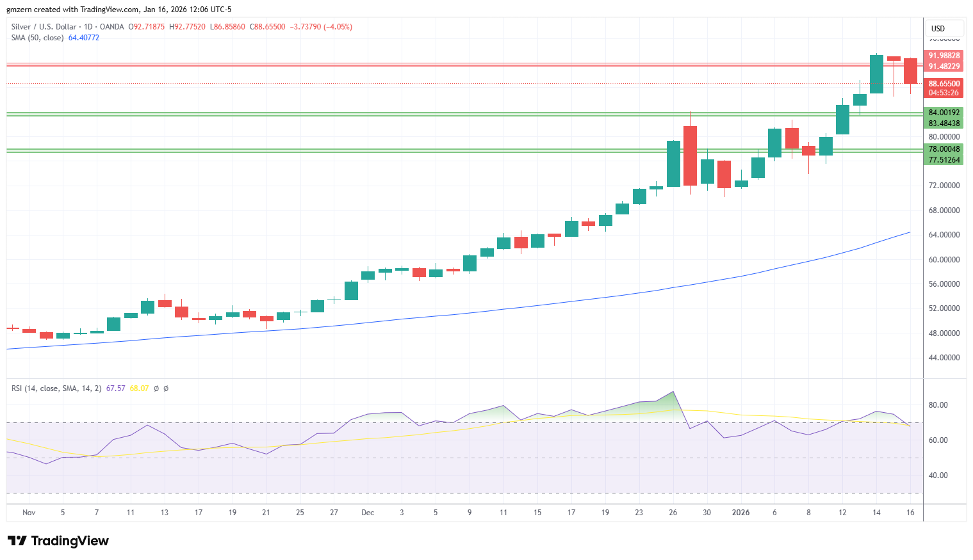Click the green 77.51264 price label
This screenshot has width=973, height=560.
(x=944, y=160)
